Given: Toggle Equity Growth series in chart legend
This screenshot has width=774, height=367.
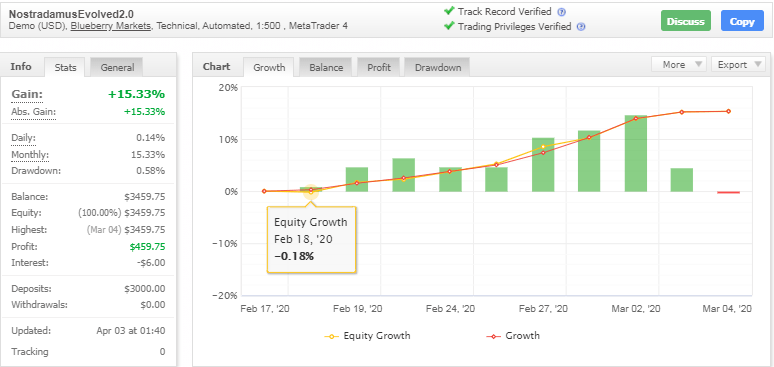Looking at the screenshot, I should pos(367,336).
